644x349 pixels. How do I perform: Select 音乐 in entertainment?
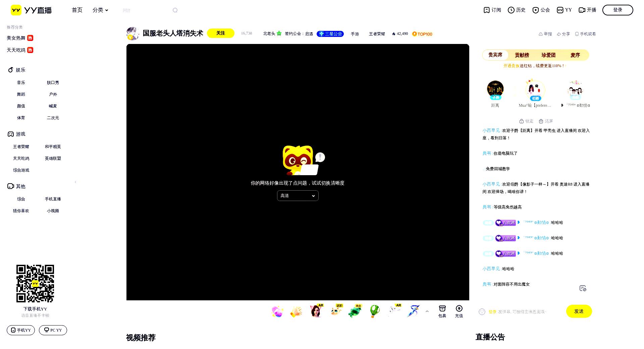pos(21,83)
